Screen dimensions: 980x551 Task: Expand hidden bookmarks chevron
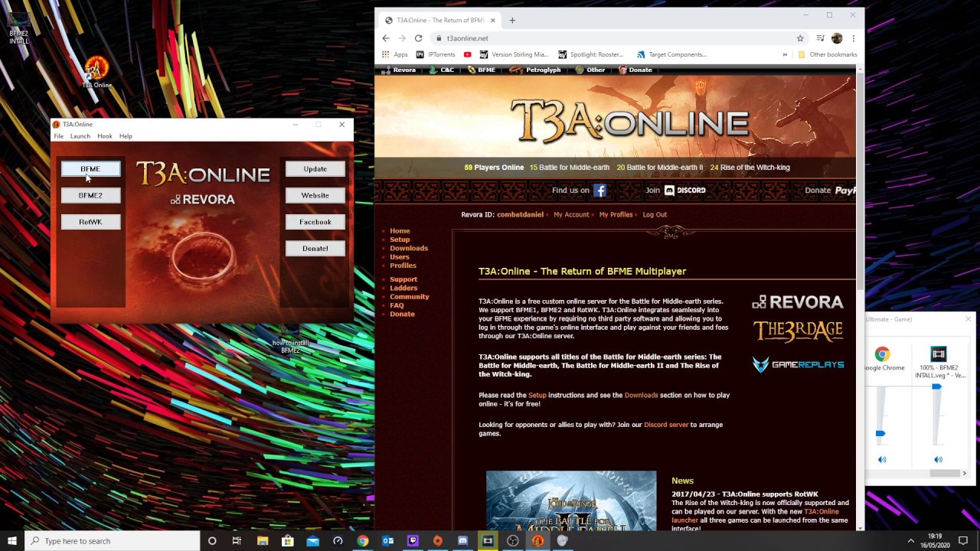[784, 54]
